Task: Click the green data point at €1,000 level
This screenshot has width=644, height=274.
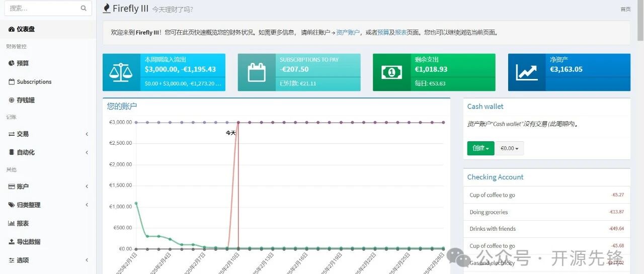Action: pos(136,204)
